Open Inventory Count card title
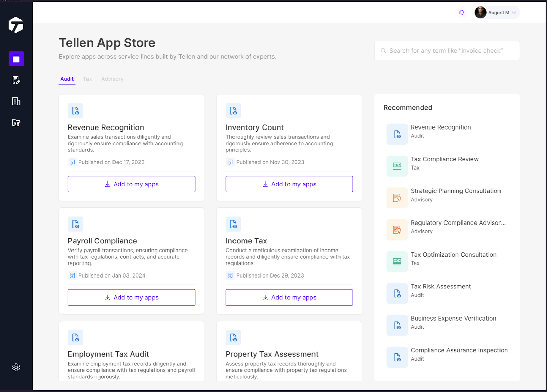The image size is (547, 392). pyautogui.click(x=255, y=127)
